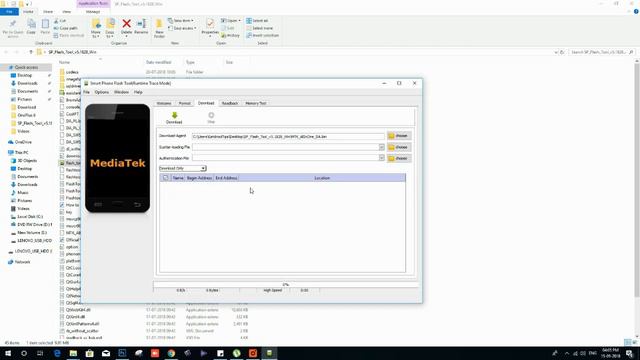Select 3D Objects in navigation pane
The image size is (640, 360).
coord(27,161)
